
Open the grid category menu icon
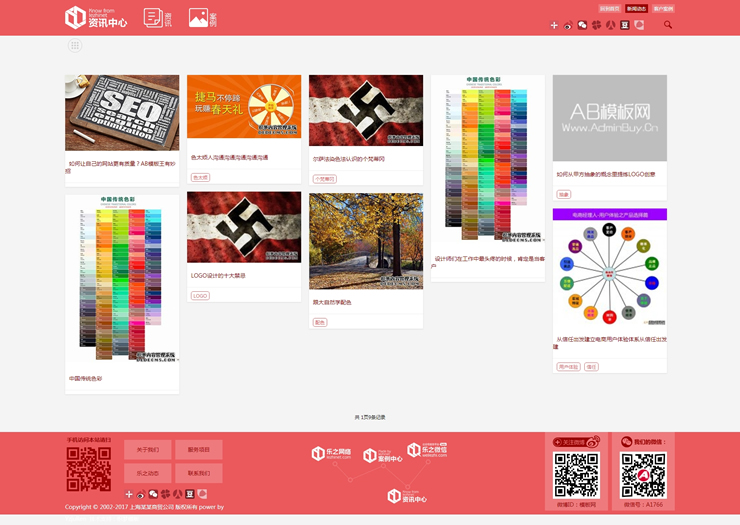(x=75, y=46)
